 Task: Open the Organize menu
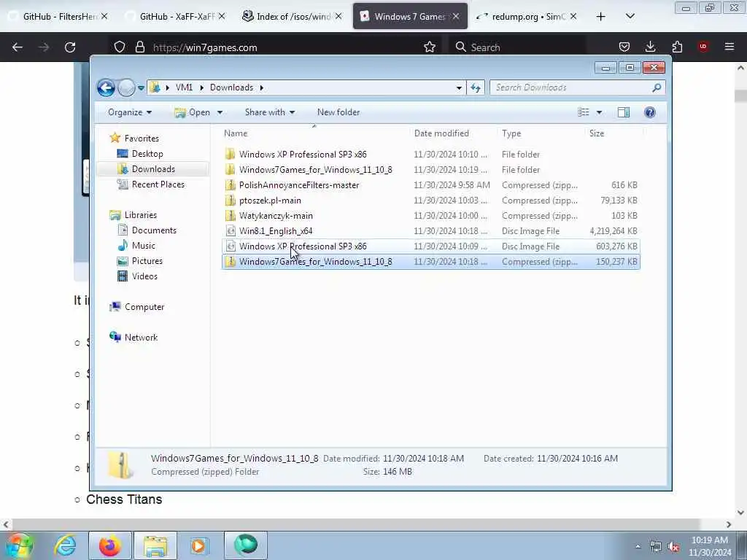point(130,112)
